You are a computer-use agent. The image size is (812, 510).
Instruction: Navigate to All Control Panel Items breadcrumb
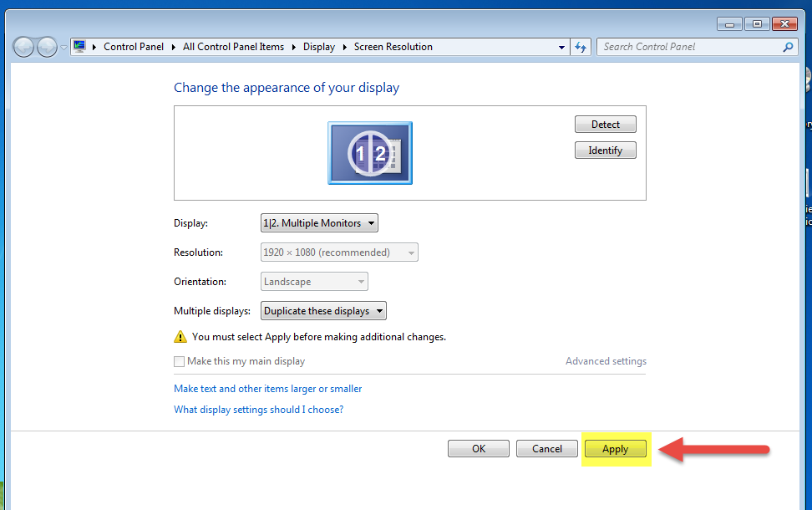tap(233, 46)
